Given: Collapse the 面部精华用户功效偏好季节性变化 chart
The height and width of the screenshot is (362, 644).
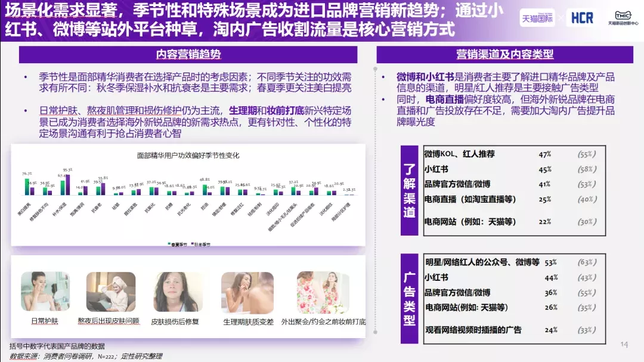Looking at the screenshot, I should pos(187,156).
